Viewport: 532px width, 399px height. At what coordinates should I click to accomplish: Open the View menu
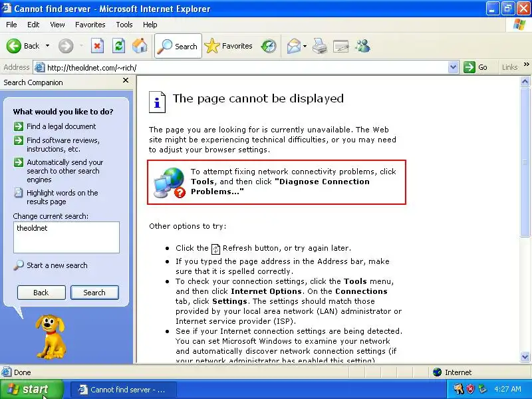(x=57, y=25)
